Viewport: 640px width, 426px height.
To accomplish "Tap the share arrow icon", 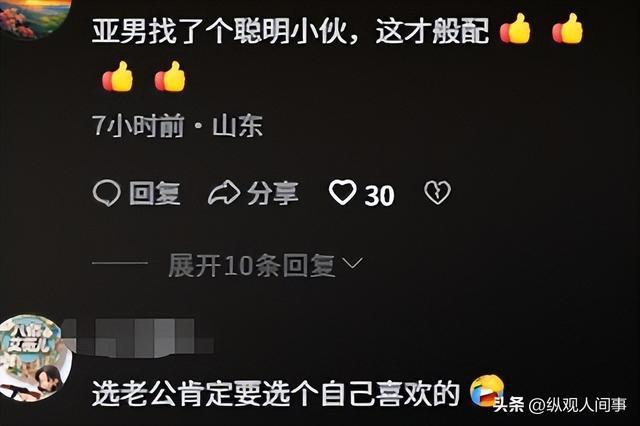I will coord(224,193).
